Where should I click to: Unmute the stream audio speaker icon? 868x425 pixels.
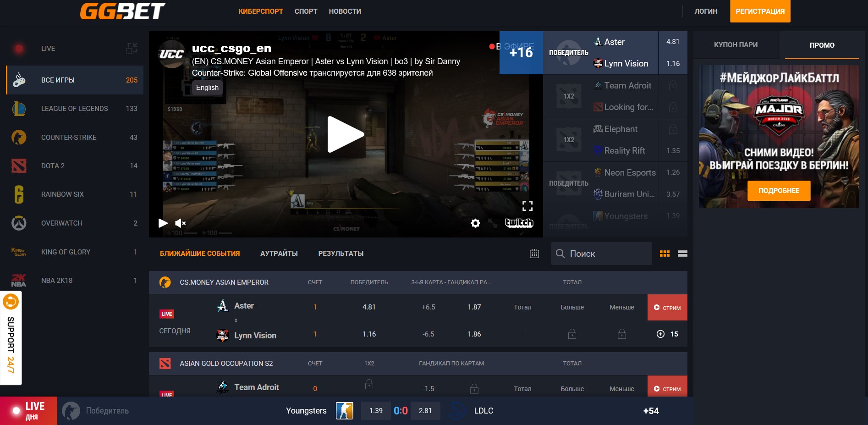[180, 223]
